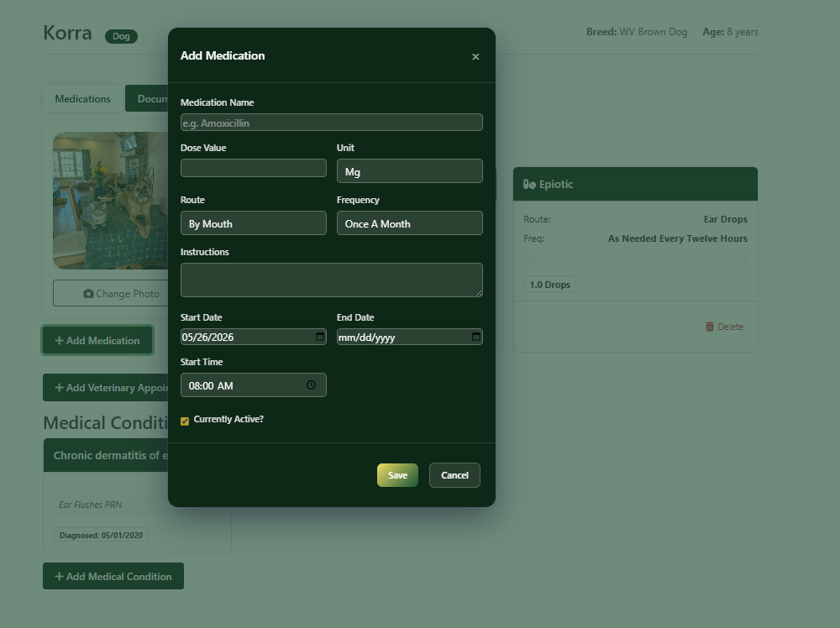Open the Route dropdown showing By Mouth
This screenshot has width=840, height=628.
(x=254, y=223)
